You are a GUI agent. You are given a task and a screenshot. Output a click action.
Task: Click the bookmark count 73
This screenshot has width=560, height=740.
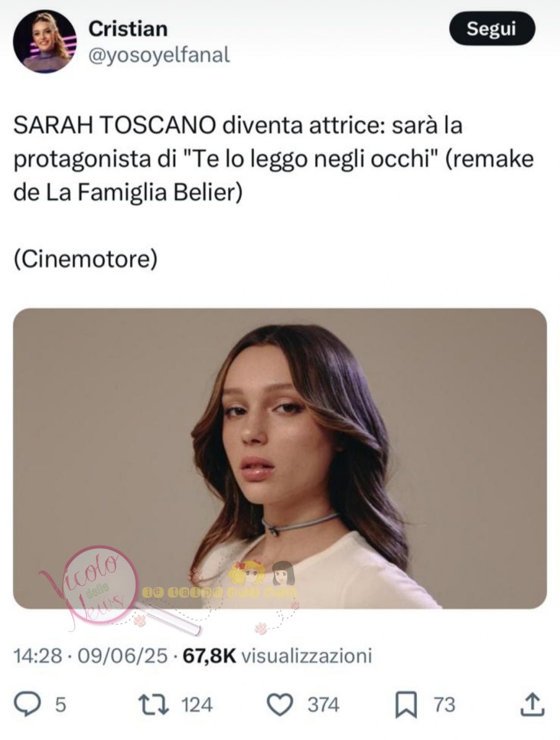point(444,704)
